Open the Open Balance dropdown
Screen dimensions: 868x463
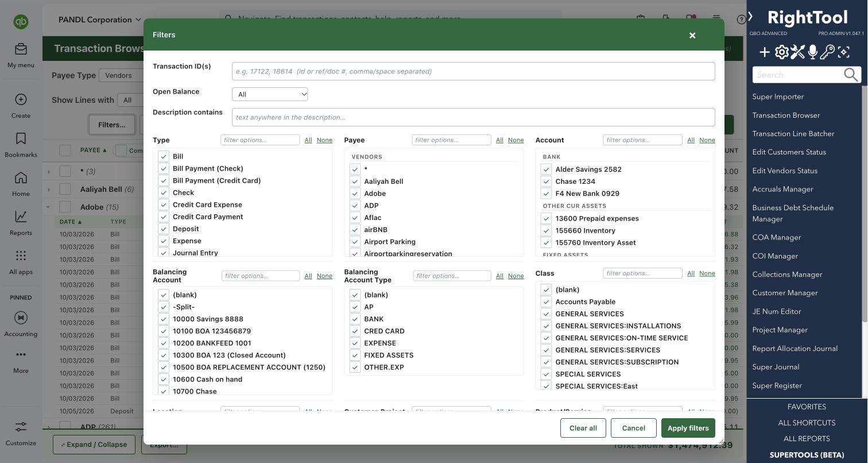pyautogui.click(x=270, y=94)
